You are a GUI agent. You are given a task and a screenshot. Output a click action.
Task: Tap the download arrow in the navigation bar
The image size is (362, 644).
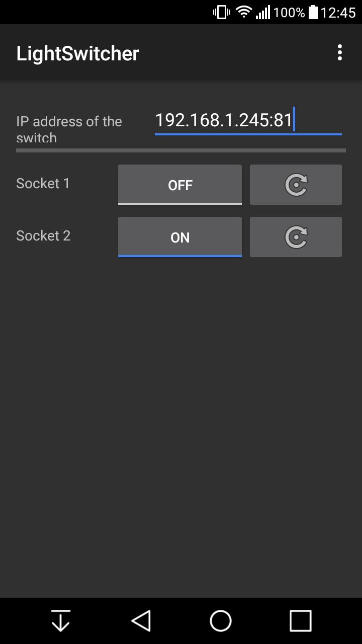point(60,620)
